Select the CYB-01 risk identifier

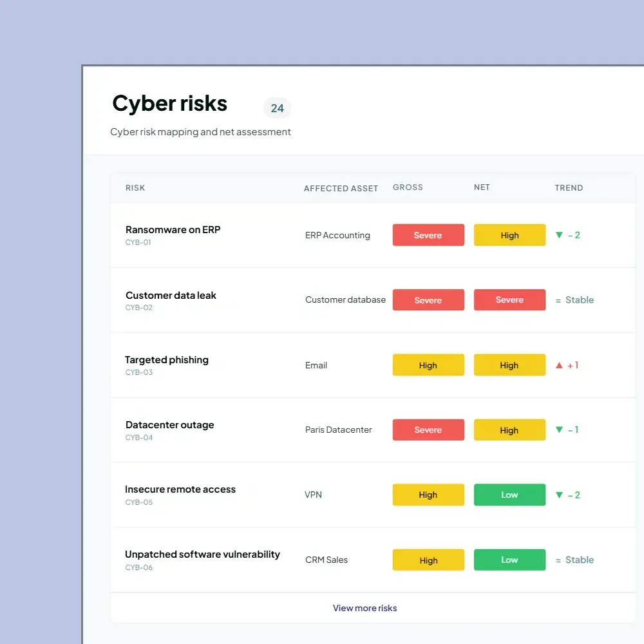[138, 242]
